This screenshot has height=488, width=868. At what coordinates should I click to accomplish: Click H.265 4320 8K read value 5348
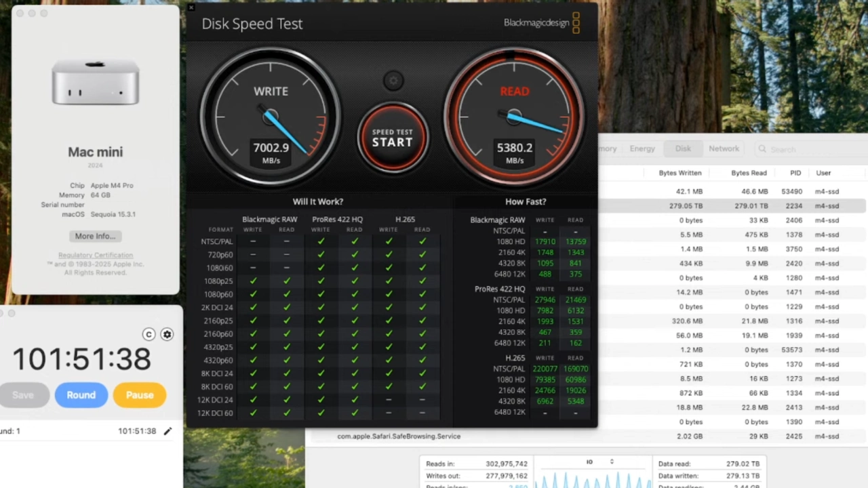point(575,401)
